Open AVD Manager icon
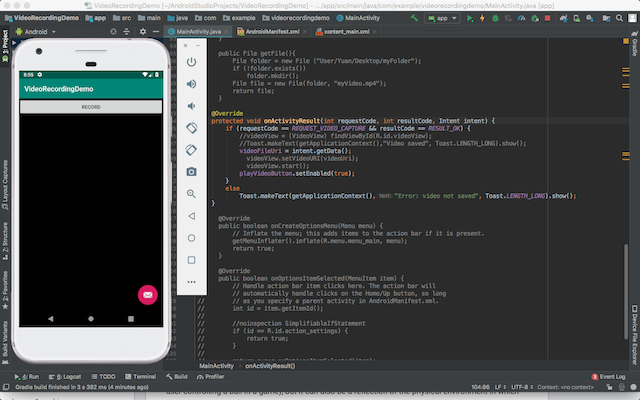 [577, 18]
